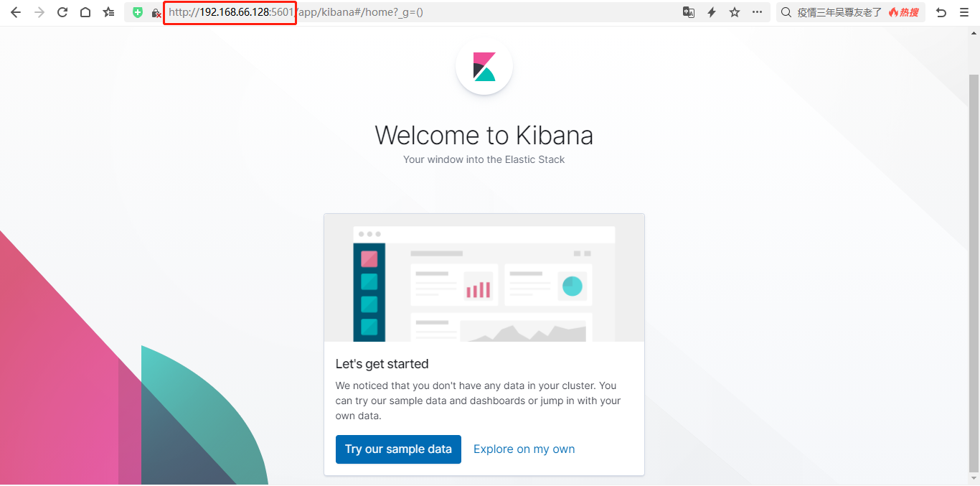Click the green security shield icon

coord(138,12)
